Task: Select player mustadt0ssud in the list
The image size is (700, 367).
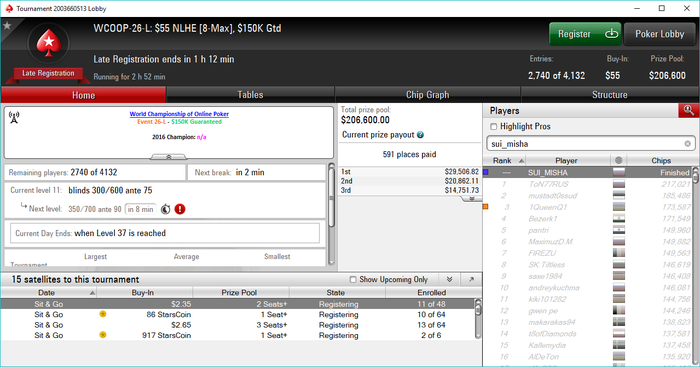Action: pos(587,196)
